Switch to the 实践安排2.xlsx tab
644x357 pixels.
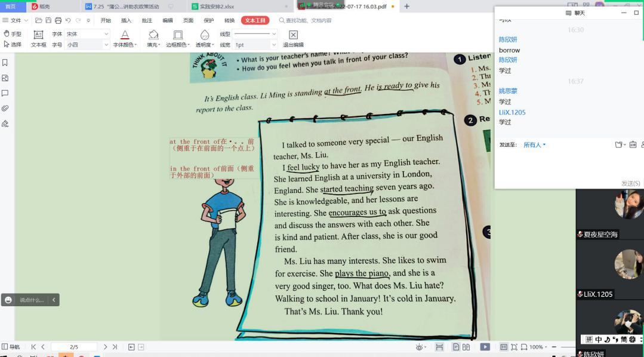point(217,7)
